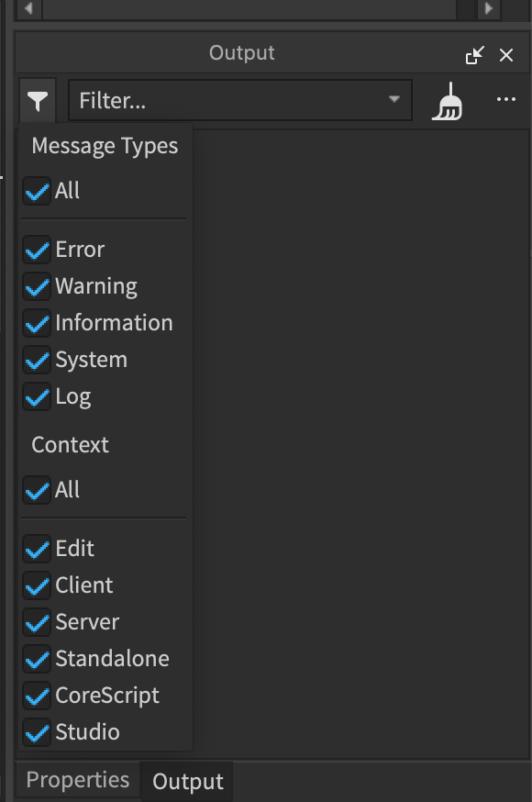The height and width of the screenshot is (802, 532).
Task: Toggle the Server context filter
Action: (37, 621)
